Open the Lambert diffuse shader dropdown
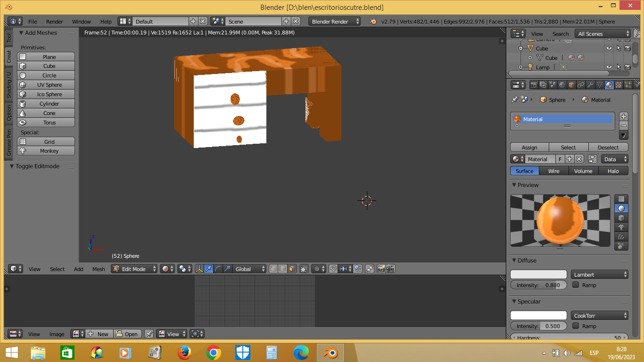644x362 pixels. coord(600,274)
